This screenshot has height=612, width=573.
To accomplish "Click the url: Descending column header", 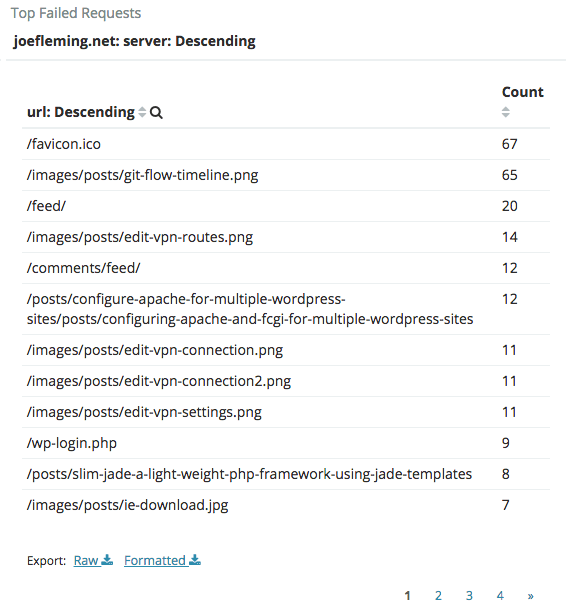I will 81,112.
